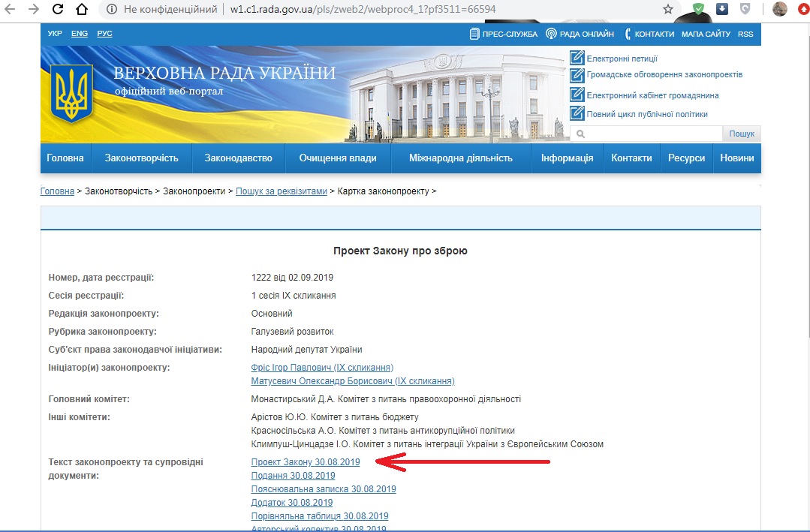Click the КОНТАКТИ phone icon

(x=628, y=34)
